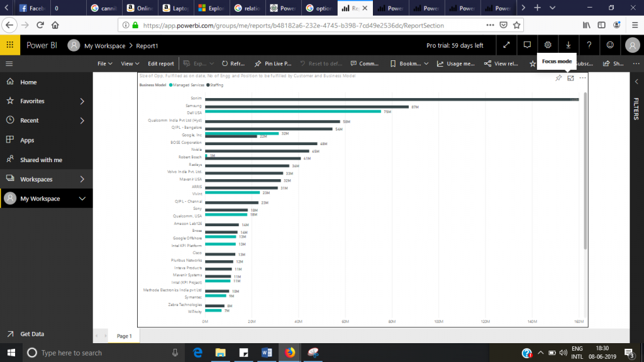The width and height of the screenshot is (644, 362).
Task: Expand the Favorites flyout arrow
Action: (82, 101)
